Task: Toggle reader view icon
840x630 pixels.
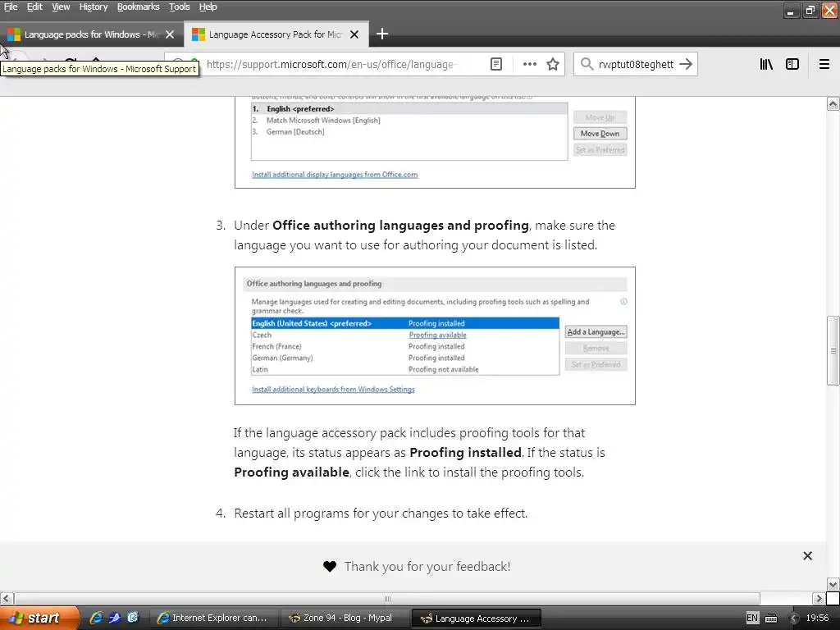Action: (496, 64)
